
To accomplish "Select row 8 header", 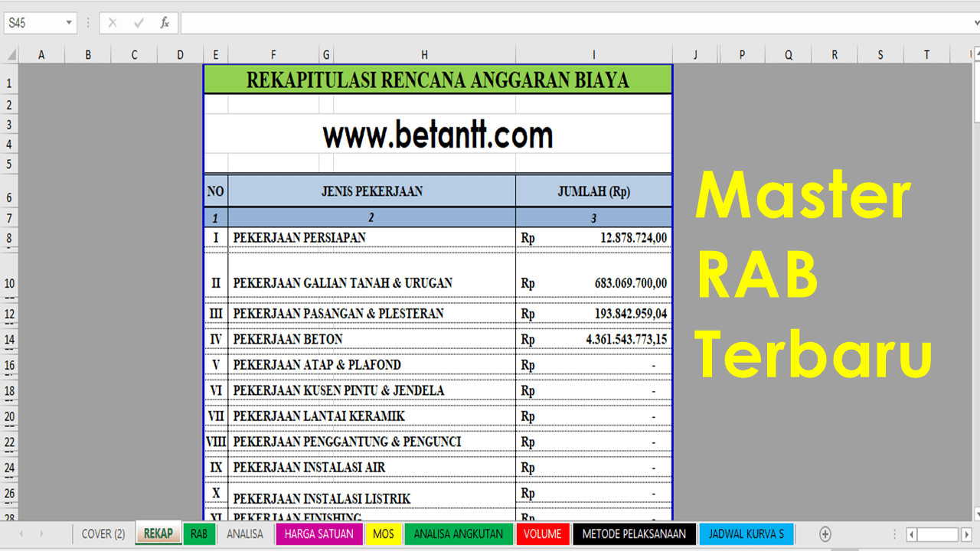I will (9, 239).
